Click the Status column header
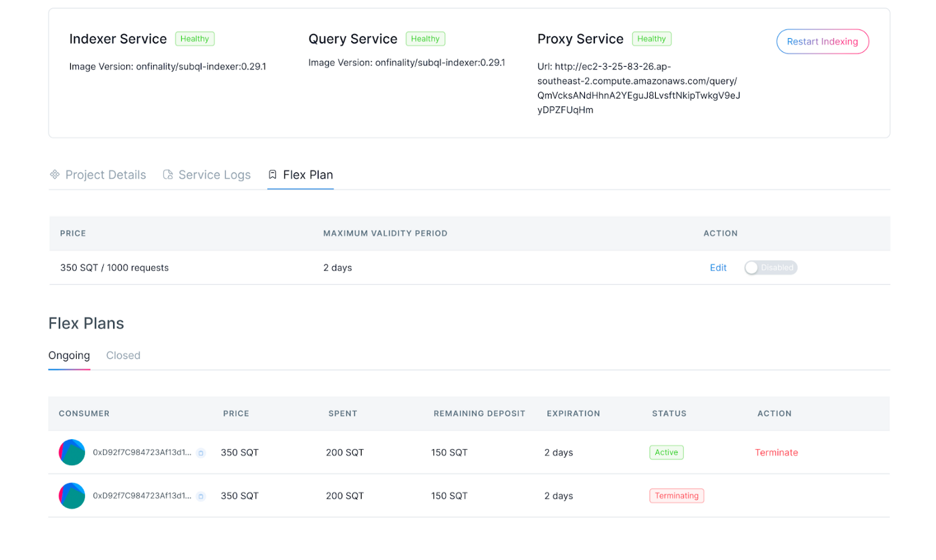The width and height of the screenshot is (936, 560). [669, 414]
